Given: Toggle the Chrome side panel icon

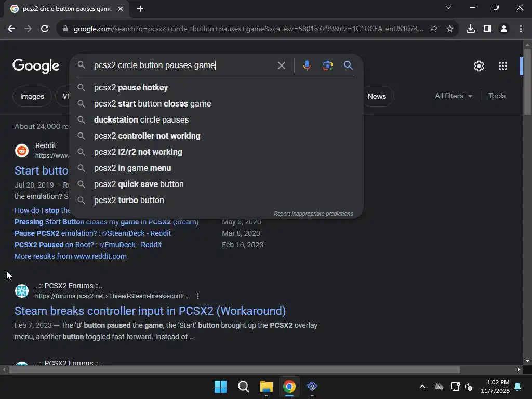Looking at the screenshot, I should pyautogui.click(x=487, y=29).
